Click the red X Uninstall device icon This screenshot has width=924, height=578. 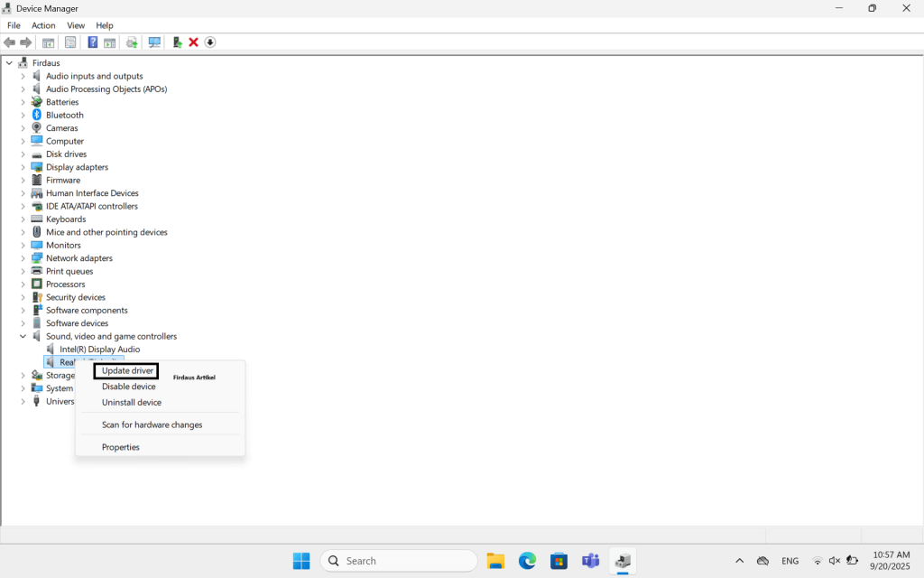tap(193, 42)
